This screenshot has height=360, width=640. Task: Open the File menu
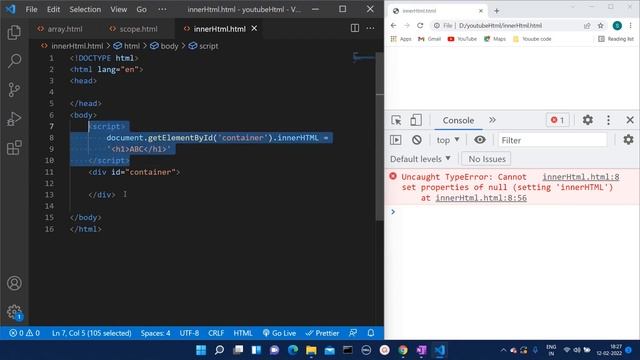tap(31, 9)
